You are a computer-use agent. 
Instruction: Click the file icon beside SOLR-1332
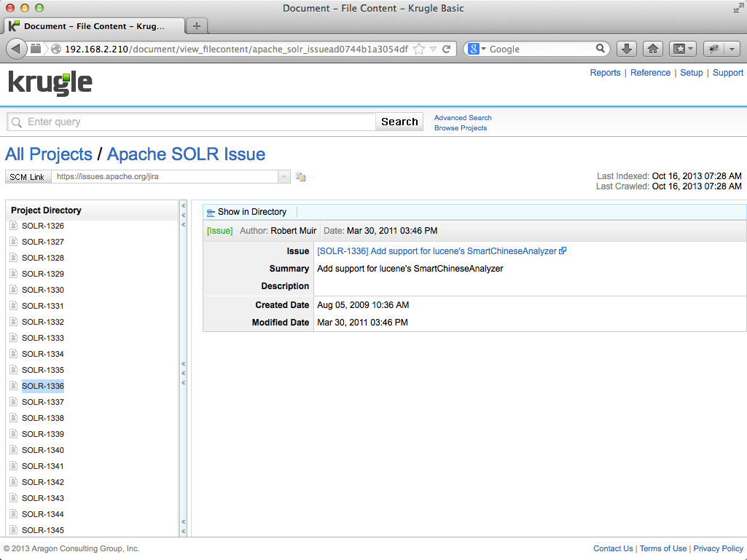click(14, 322)
